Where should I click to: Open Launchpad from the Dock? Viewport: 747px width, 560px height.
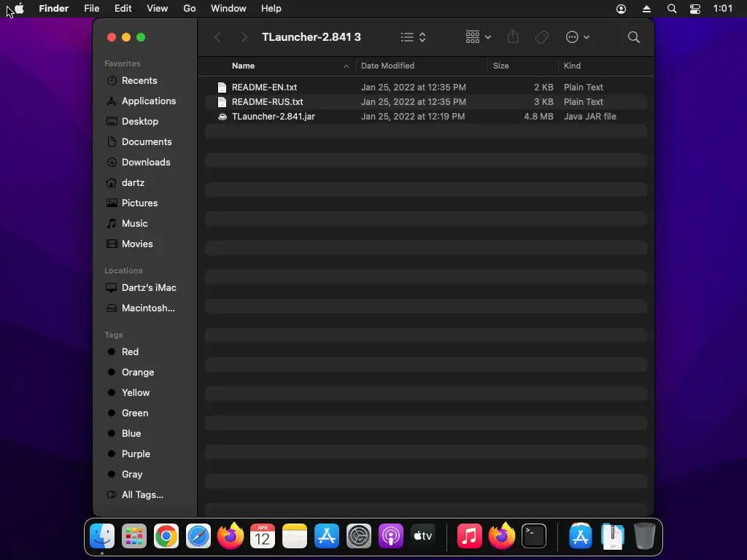click(x=134, y=536)
